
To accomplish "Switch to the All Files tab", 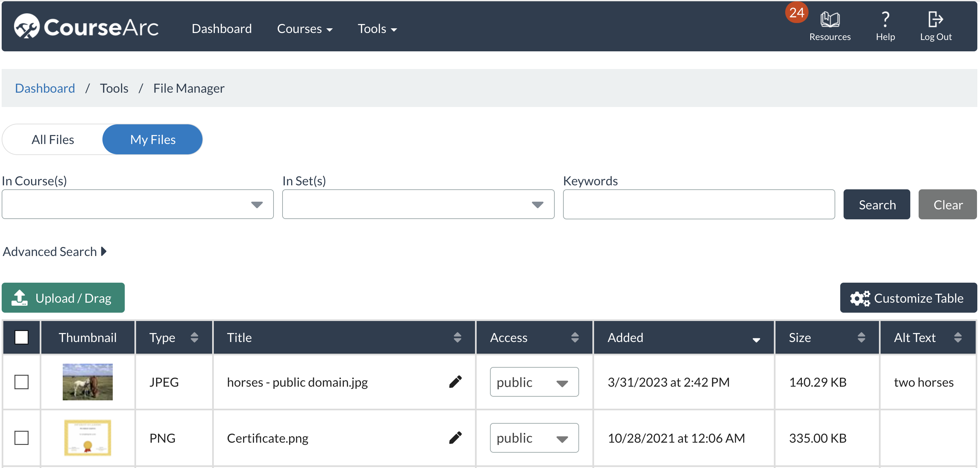I will 53,140.
